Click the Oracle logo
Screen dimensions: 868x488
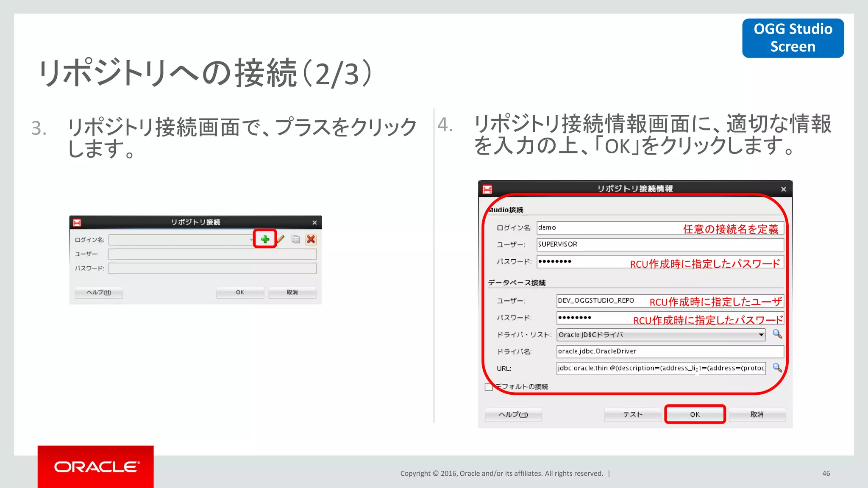point(96,466)
